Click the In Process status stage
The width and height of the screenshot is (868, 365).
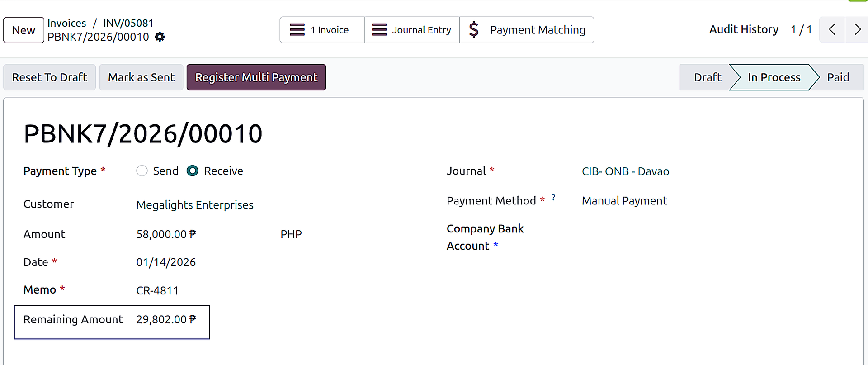click(774, 77)
